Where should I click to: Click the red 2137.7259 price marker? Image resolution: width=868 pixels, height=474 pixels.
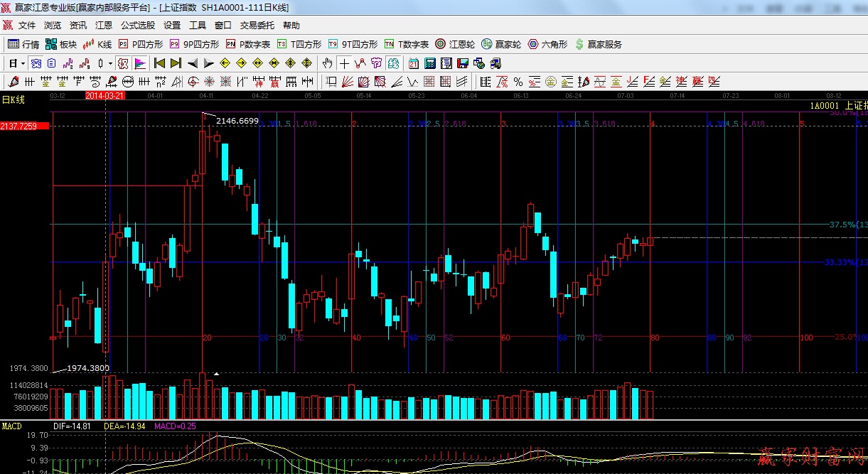(24, 126)
